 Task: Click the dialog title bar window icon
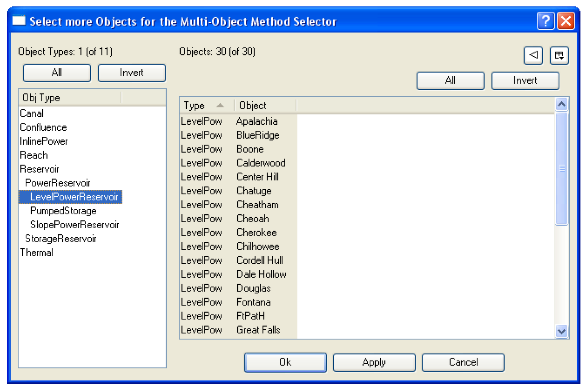(19, 20)
